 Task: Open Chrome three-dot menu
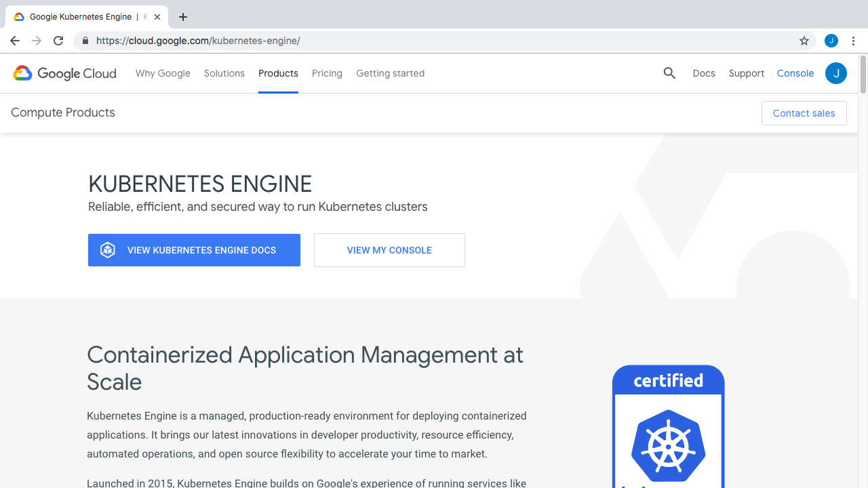coord(854,41)
